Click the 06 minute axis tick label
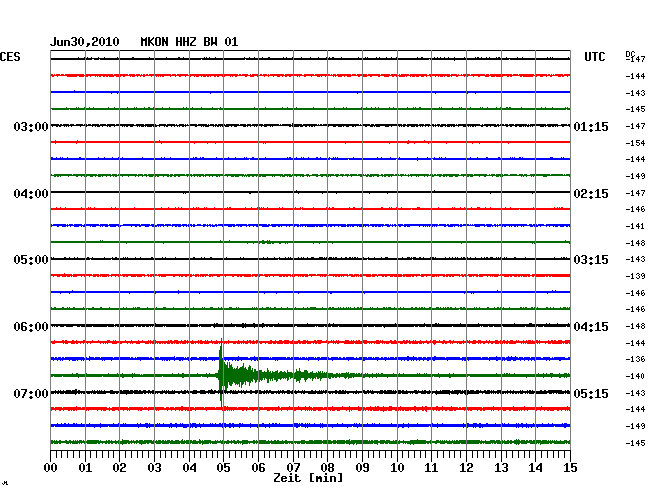The height and width of the screenshot is (494, 650). point(258,467)
